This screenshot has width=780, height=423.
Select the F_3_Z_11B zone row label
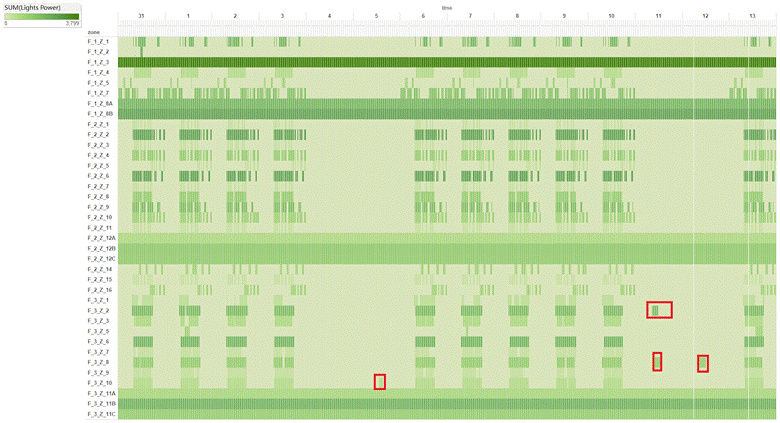[x=102, y=404]
